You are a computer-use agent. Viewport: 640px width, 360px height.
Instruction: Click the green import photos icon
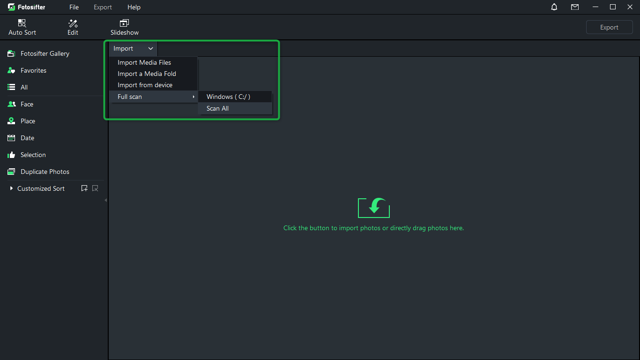tap(374, 208)
